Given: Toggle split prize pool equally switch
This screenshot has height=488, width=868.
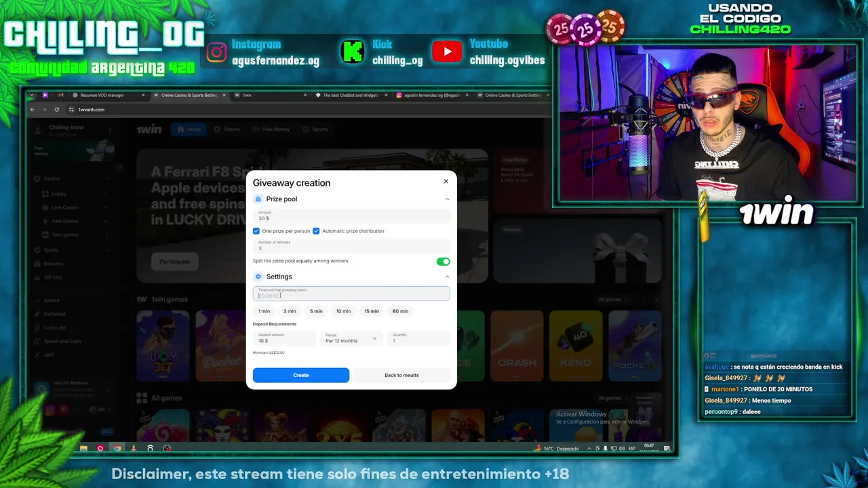Looking at the screenshot, I should (x=443, y=262).
